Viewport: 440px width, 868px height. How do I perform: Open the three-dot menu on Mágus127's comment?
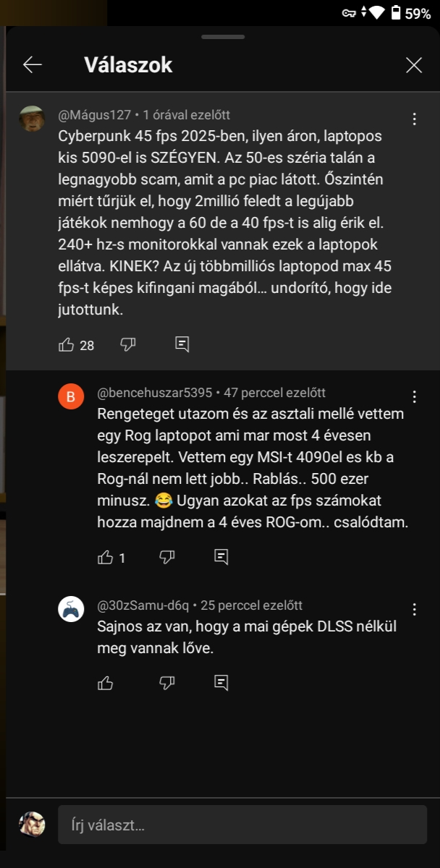(x=414, y=119)
